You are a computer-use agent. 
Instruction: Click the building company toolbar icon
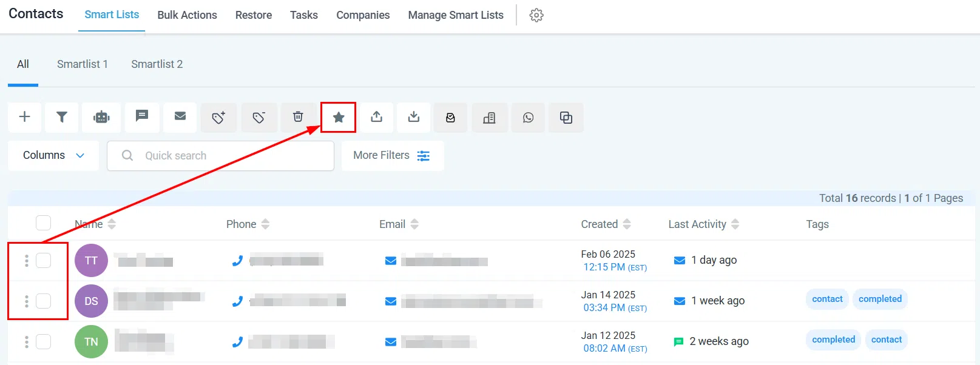pyautogui.click(x=489, y=118)
